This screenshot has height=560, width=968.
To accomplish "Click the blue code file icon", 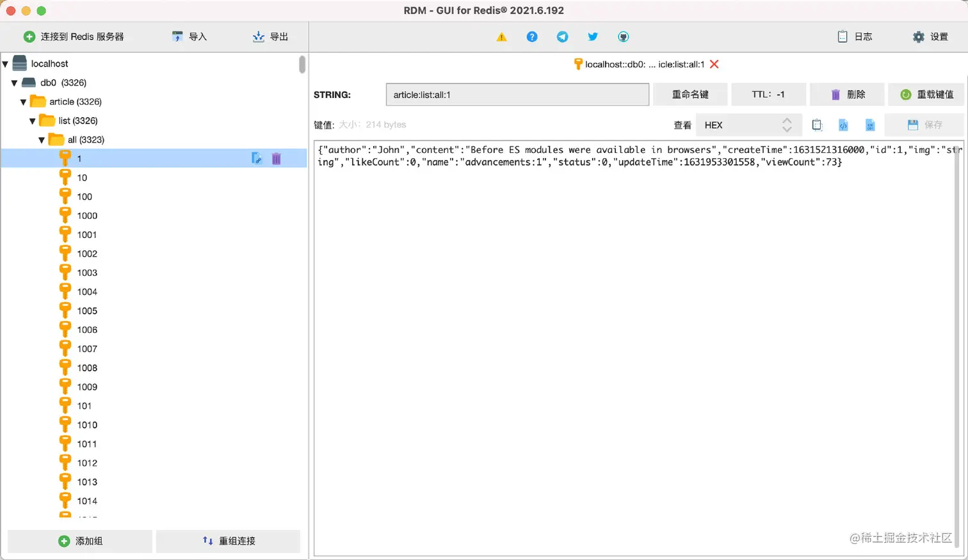I will [x=843, y=125].
